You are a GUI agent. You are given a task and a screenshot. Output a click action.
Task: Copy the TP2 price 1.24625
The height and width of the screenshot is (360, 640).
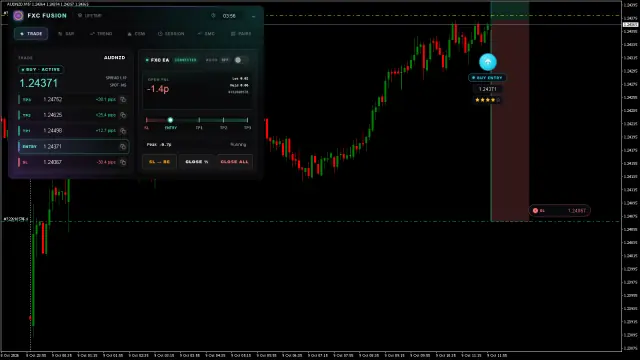(123, 115)
